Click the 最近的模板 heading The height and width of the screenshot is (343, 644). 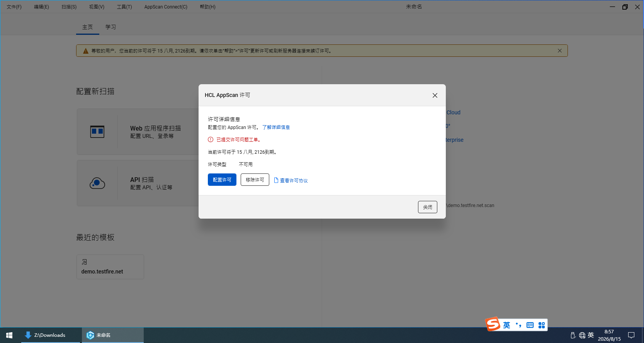(x=95, y=238)
